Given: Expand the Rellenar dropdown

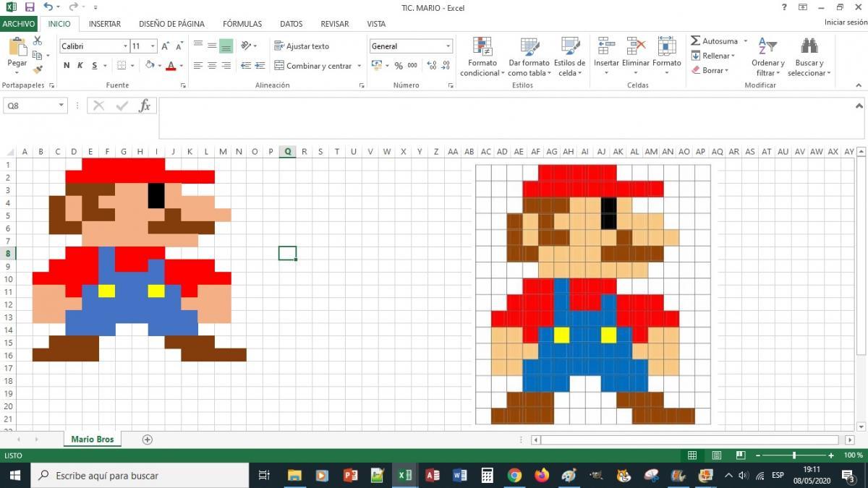Looking at the screenshot, I should (733, 56).
